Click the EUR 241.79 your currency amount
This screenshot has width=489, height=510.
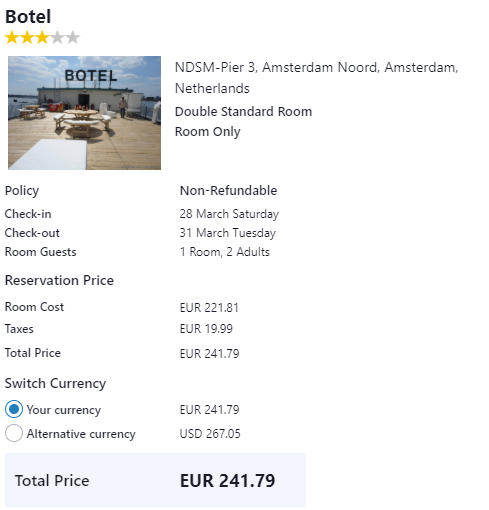pyautogui.click(x=209, y=409)
